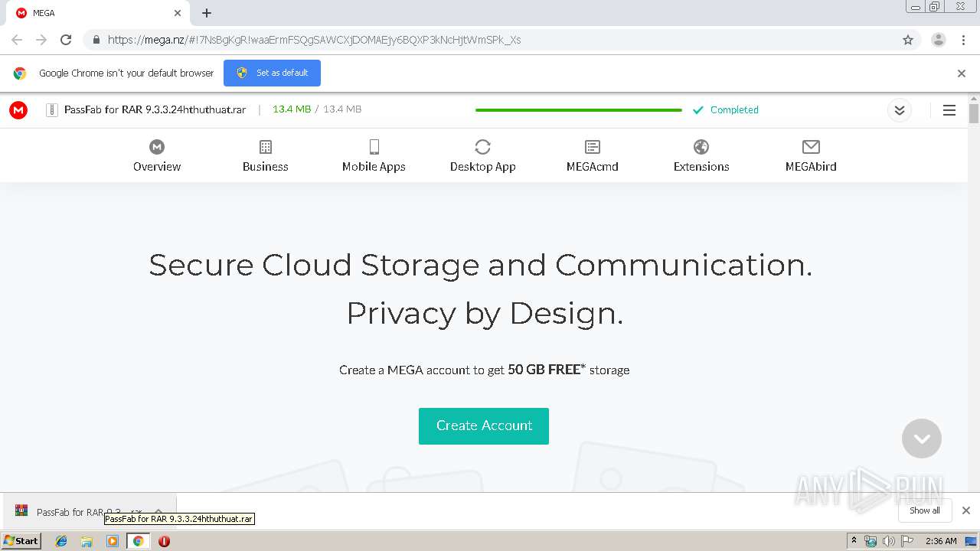Click the round scroll-down arrow button
The height and width of the screenshot is (551, 980).
coord(922,439)
